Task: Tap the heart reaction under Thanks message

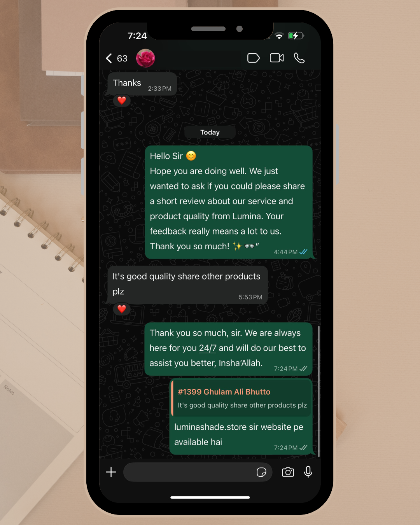Action: [x=122, y=101]
